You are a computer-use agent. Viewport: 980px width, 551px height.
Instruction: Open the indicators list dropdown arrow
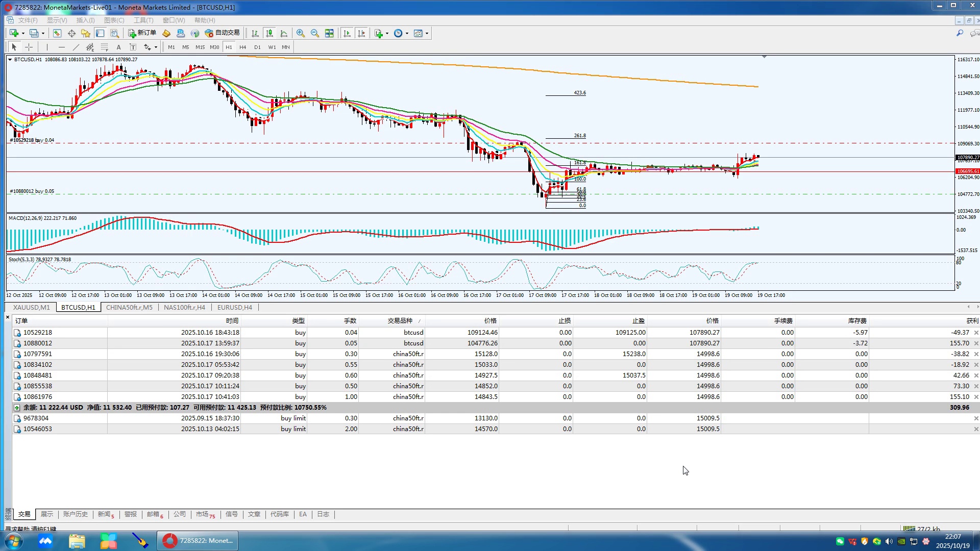click(387, 33)
